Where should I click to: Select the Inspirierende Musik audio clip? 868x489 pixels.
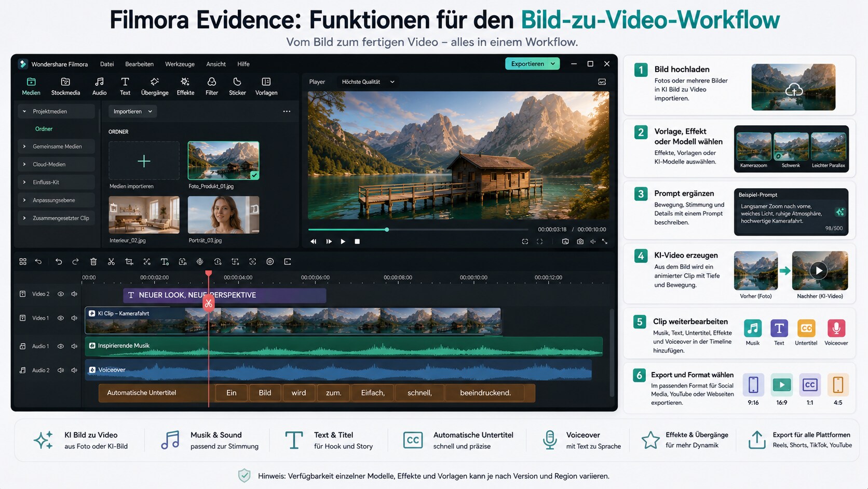point(344,346)
